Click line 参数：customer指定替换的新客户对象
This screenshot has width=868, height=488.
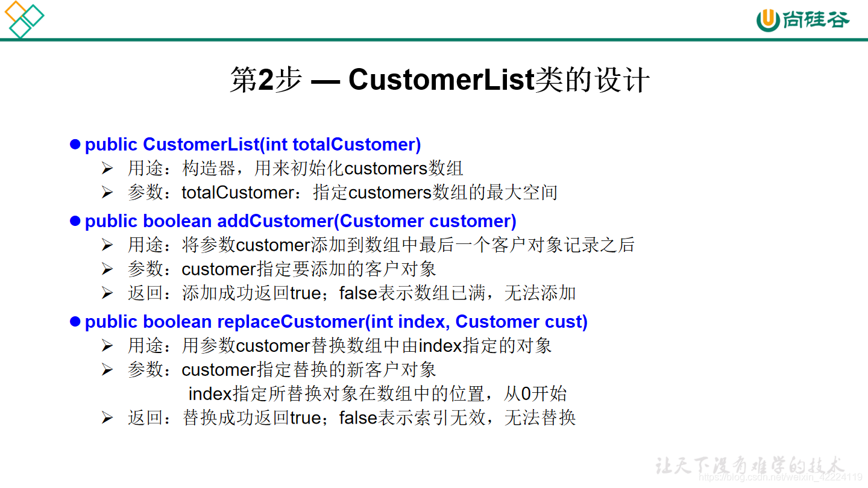click(x=281, y=370)
